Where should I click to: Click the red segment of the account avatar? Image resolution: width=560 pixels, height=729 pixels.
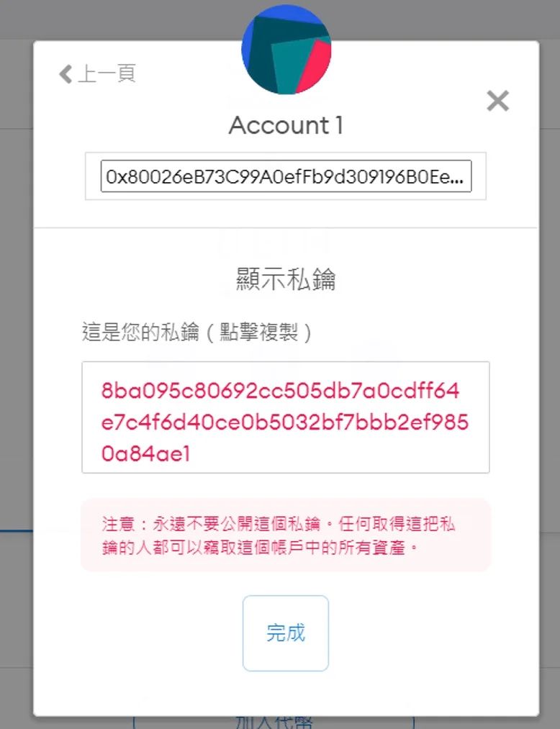(312, 65)
